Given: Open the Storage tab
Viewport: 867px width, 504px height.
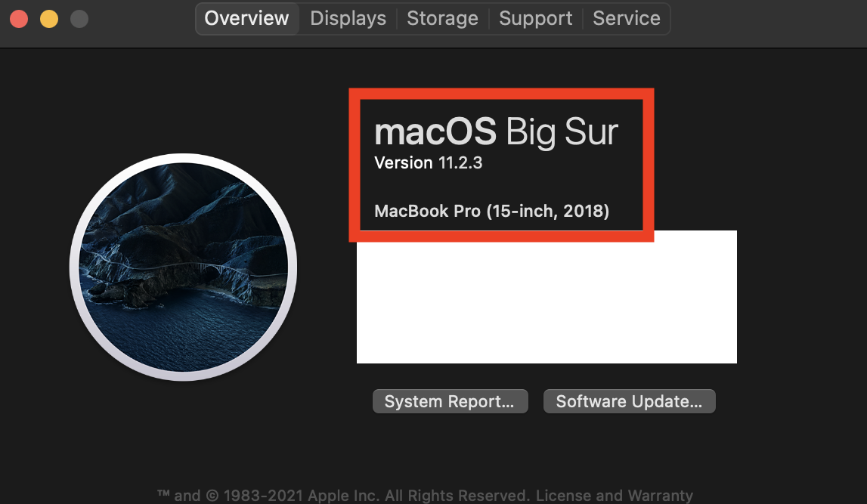Looking at the screenshot, I should coord(442,19).
